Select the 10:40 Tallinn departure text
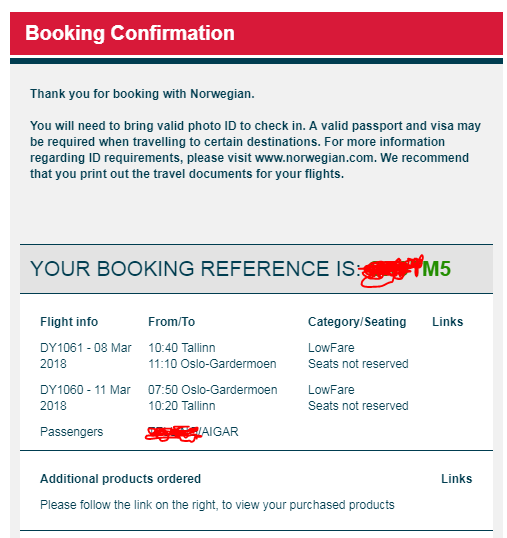Viewport: 507px width, 538px height. pyautogui.click(x=182, y=348)
